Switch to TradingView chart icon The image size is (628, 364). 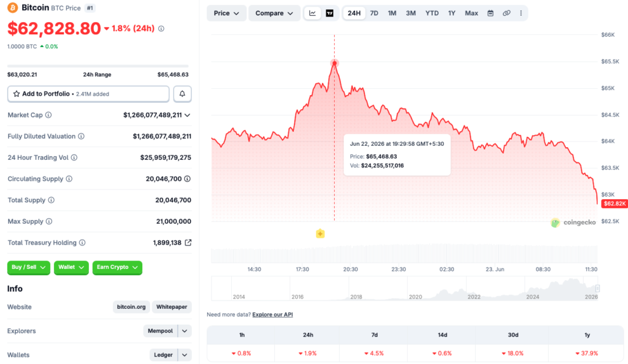(x=329, y=13)
